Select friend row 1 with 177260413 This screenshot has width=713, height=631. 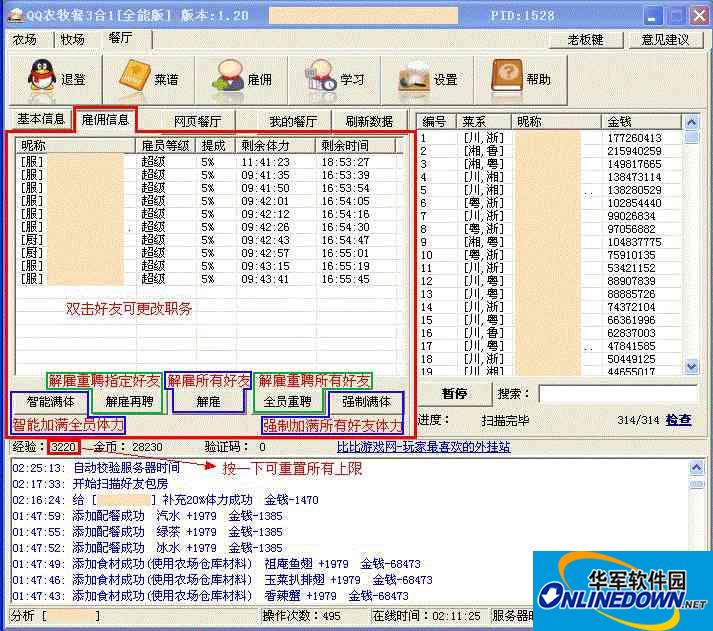click(550, 138)
